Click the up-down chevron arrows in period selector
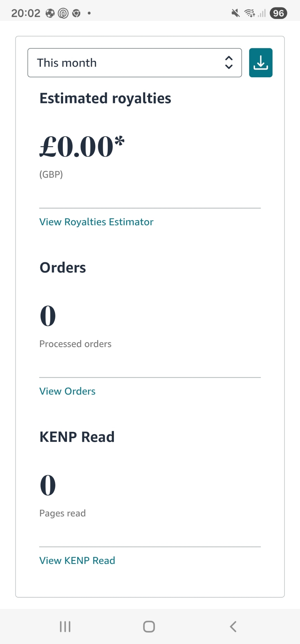 [x=229, y=63]
